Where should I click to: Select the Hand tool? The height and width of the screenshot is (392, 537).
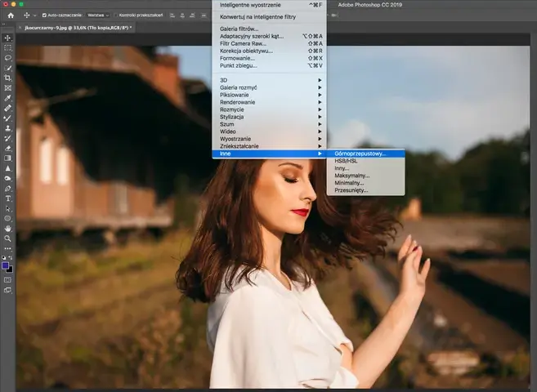[7, 229]
